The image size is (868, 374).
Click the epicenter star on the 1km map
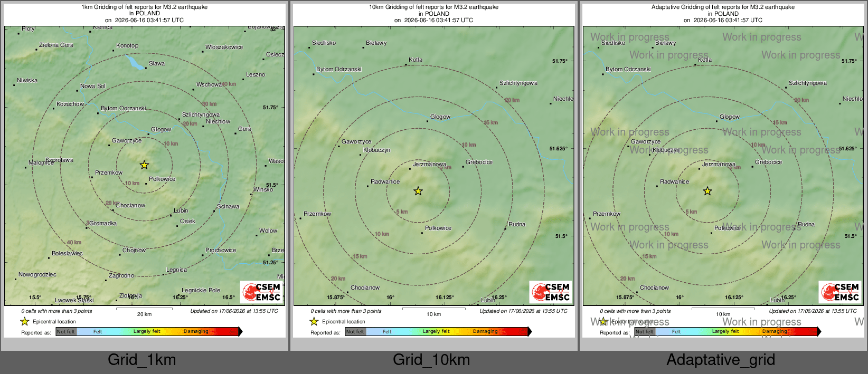pyautogui.click(x=144, y=165)
